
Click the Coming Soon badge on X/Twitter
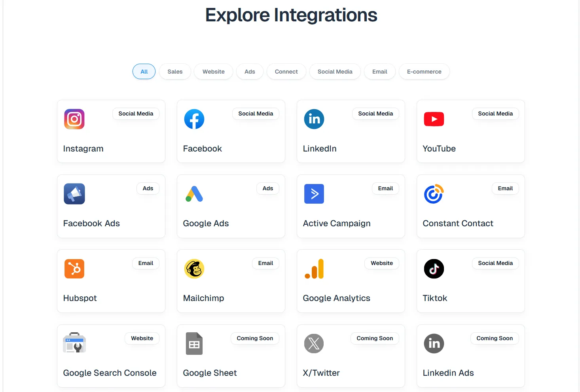[x=375, y=338]
